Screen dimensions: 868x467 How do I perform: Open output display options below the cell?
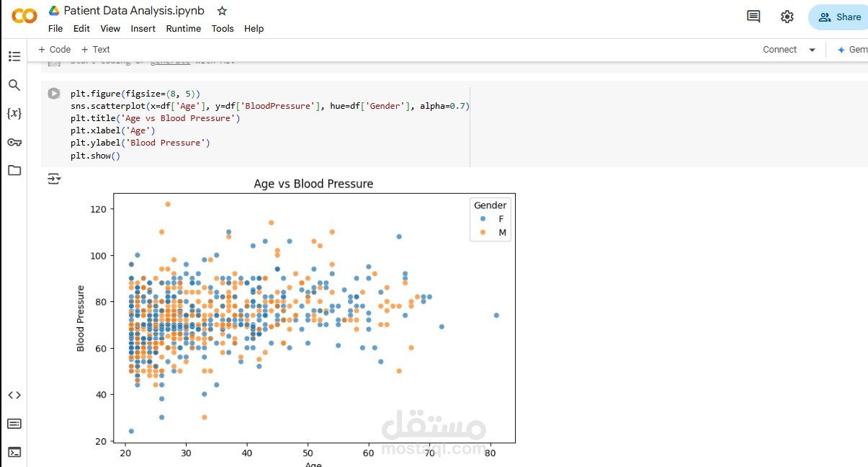pyautogui.click(x=54, y=179)
